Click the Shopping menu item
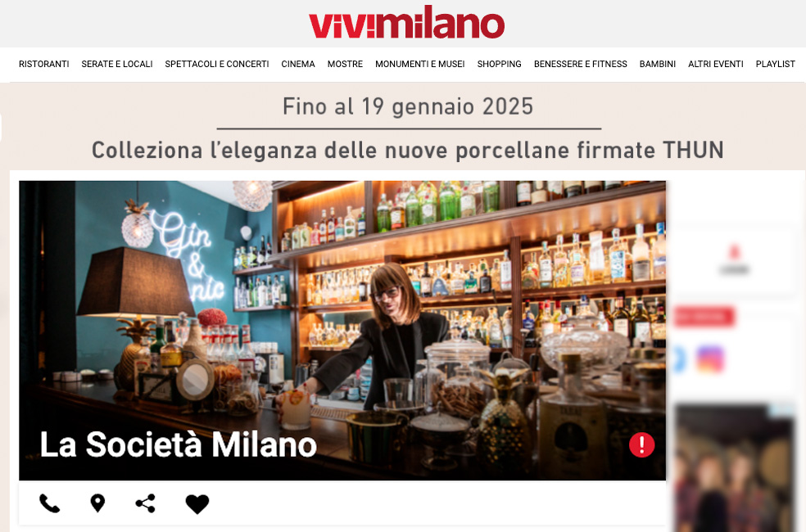The image size is (806, 532). 499,64
